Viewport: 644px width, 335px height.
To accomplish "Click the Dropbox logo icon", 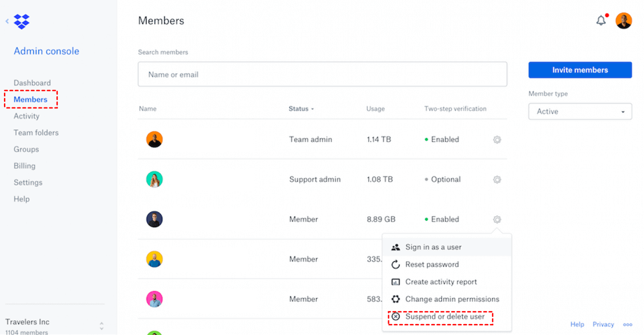I will [x=22, y=22].
